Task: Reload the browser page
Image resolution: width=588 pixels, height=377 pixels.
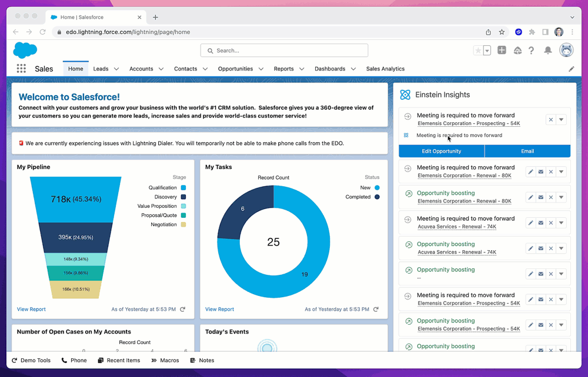Action: [43, 32]
